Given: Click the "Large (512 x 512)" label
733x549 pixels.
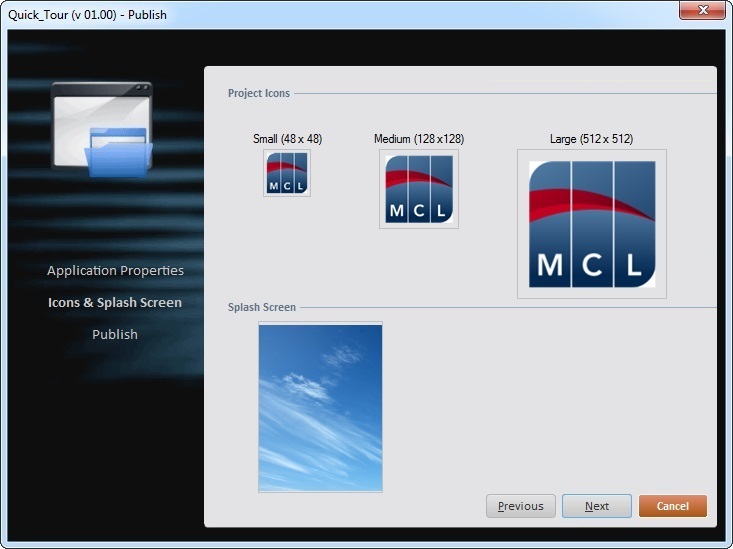Looking at the screenshot, I should pyautogui.click(x=591, y=139).
